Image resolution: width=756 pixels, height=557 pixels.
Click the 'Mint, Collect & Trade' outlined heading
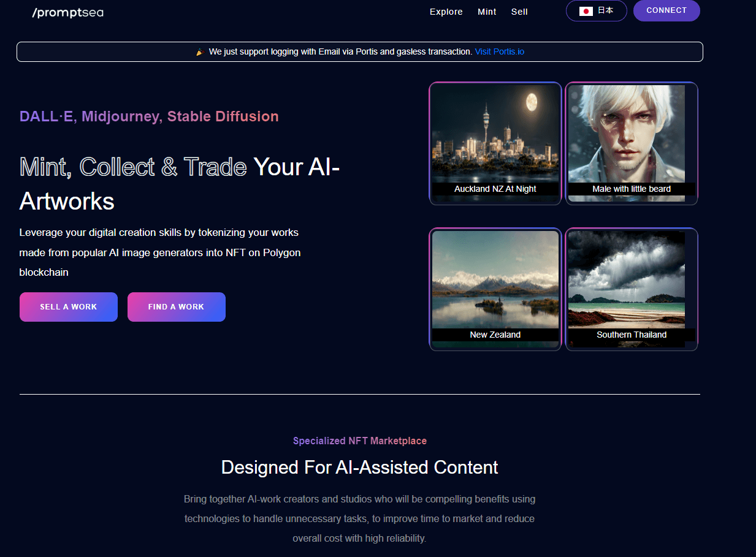click(x=133, y=167)
